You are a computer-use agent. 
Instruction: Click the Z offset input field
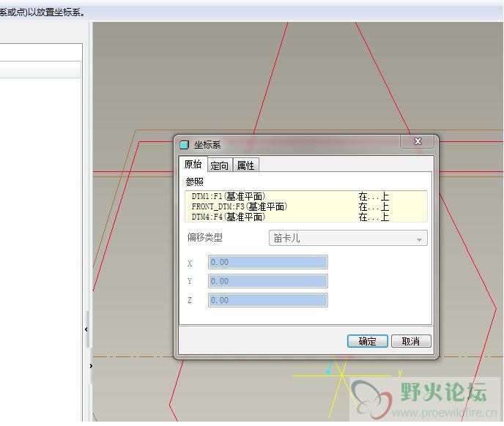coord(268,300)
